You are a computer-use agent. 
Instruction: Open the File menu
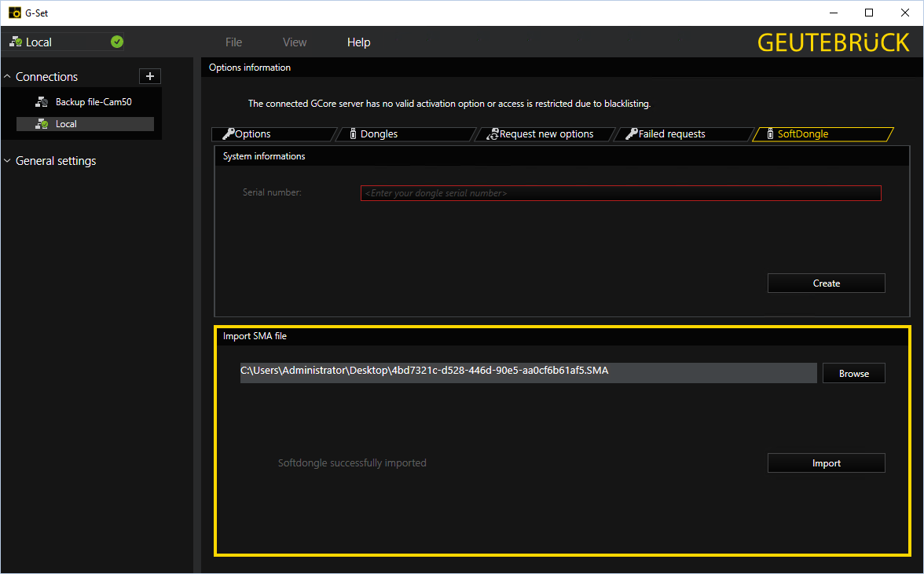pos(233,42)
